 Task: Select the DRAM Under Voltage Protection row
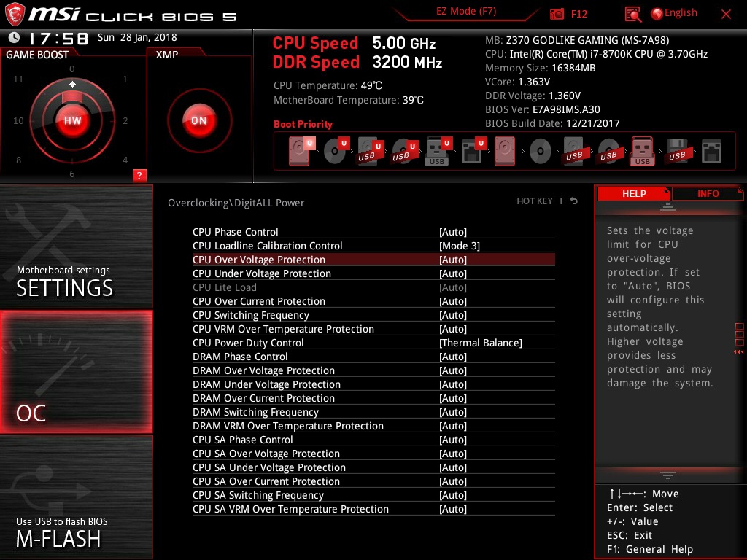[373, 384]
